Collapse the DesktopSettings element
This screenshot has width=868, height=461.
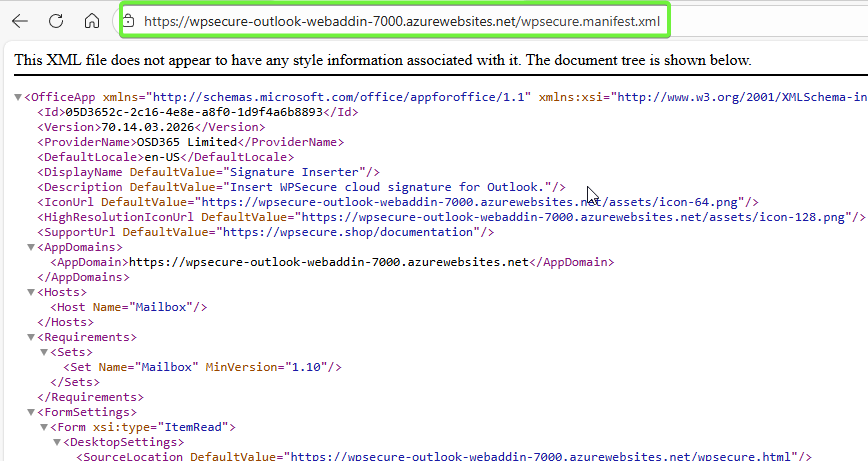point(56,442)
